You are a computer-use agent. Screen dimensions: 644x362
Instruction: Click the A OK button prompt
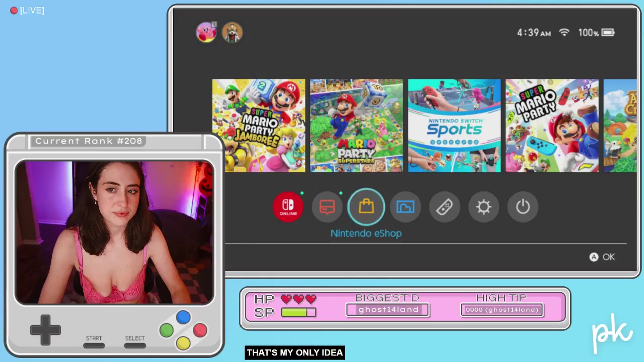coord(602,257)
